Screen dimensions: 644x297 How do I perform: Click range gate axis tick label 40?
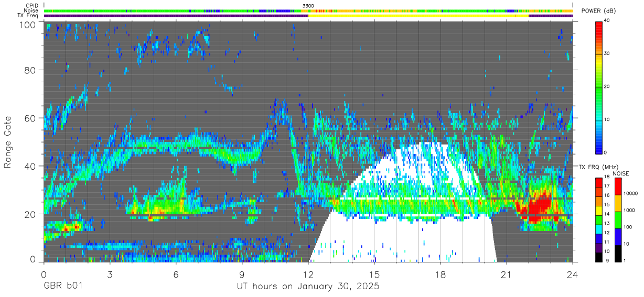pyautogui.click(x=30, y=166)
